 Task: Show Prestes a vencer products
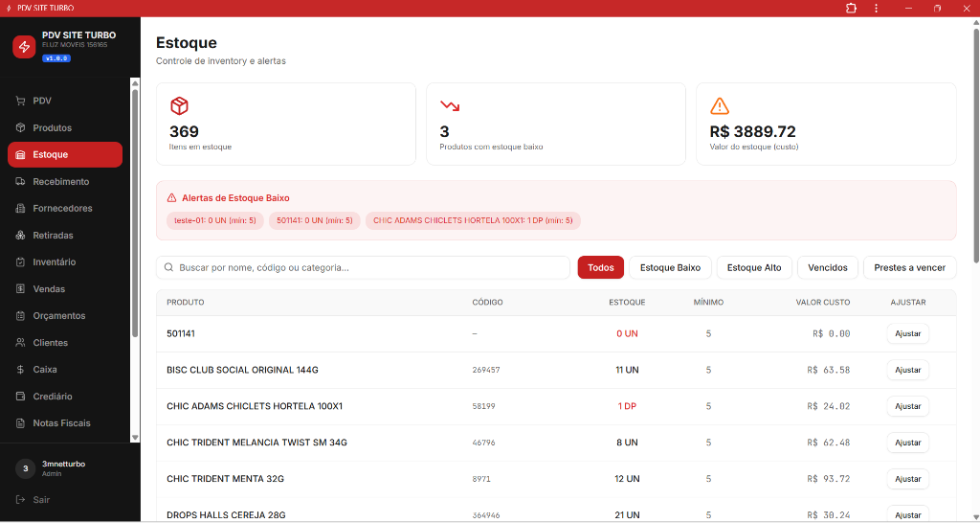pyautogui.click(x=909, y=267)
